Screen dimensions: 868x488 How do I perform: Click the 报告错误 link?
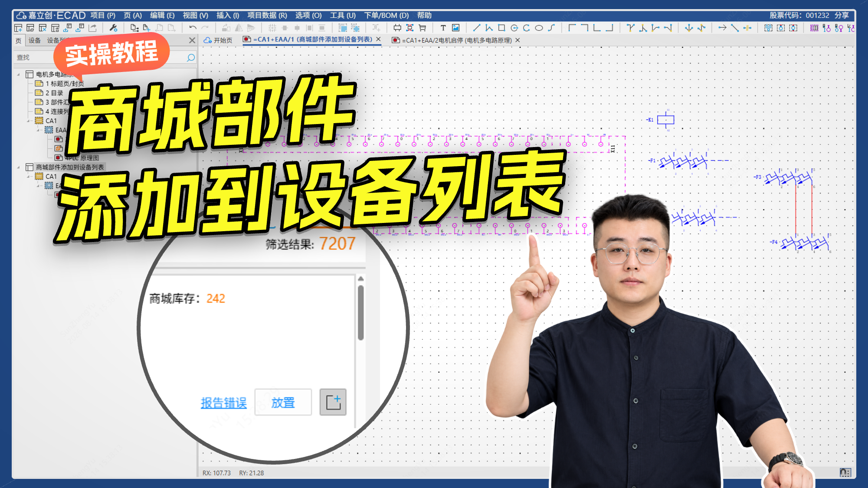223,403
